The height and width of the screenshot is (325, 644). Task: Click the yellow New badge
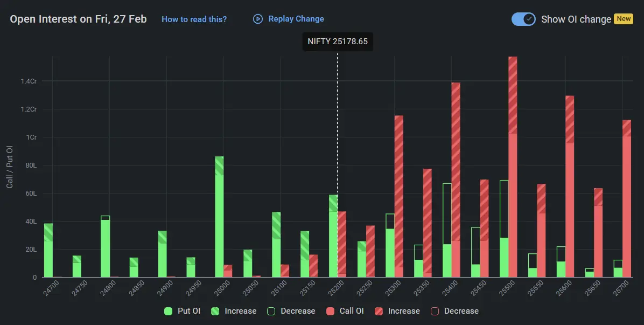624,18
